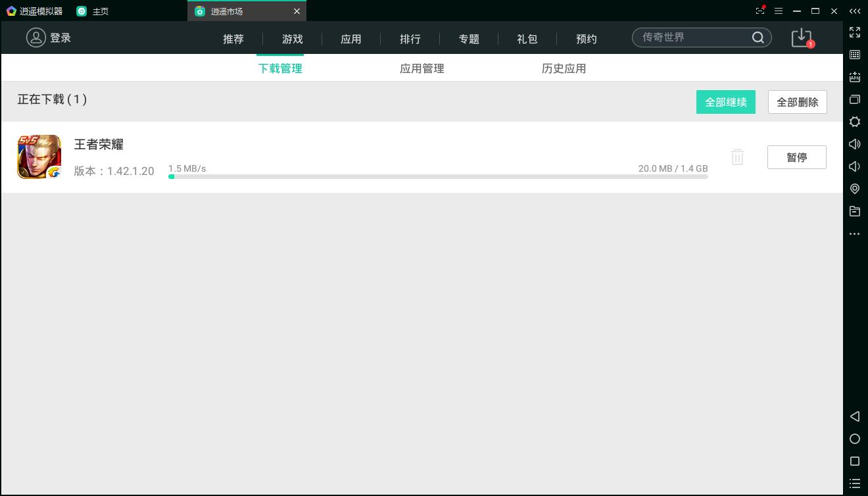The width and height of the screenshot is (868, 496).
Task: Click the 全部删除 button
Action: tap(798, 102)
